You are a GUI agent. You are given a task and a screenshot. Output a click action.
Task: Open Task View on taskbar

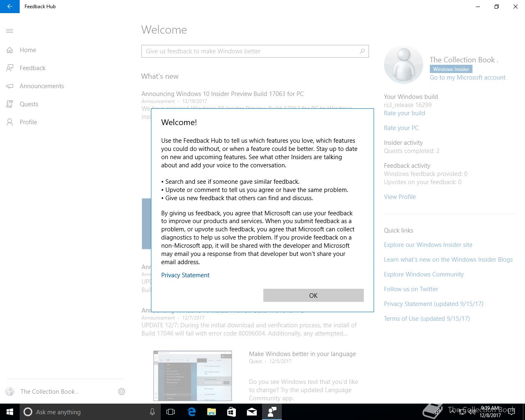tap(171, 412)
